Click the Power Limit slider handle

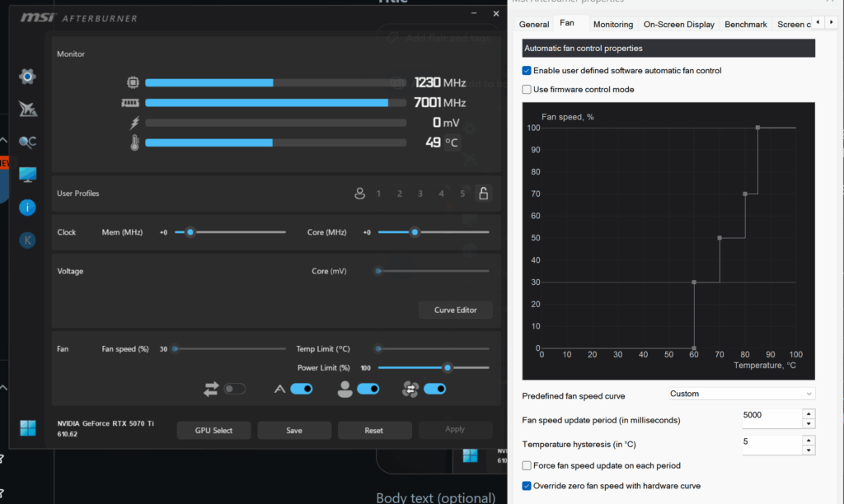[448, 368]
